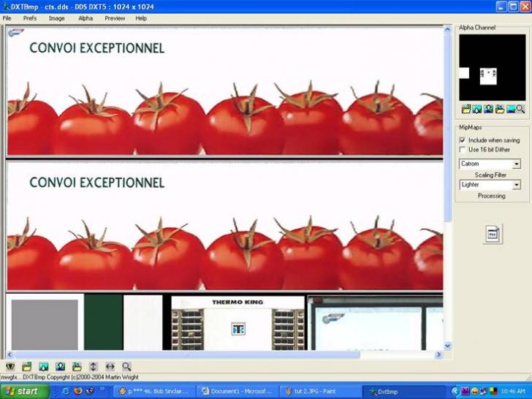Click the horizontal scrollbar right arrow
The image size is (532, 399).
pos(439,355)
